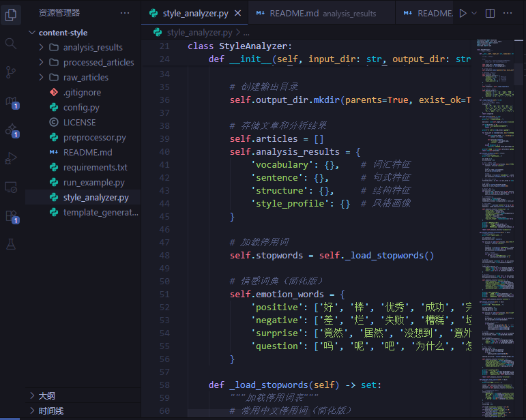The image size is (526, 420).
Task: Open config.py in the file tree
Action: (81, 107)
